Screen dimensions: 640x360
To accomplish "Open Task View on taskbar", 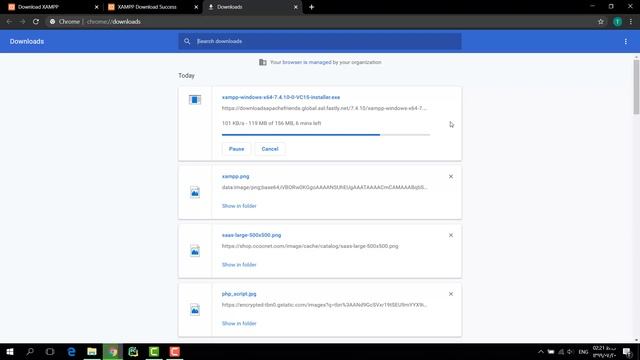I will 50,351.
